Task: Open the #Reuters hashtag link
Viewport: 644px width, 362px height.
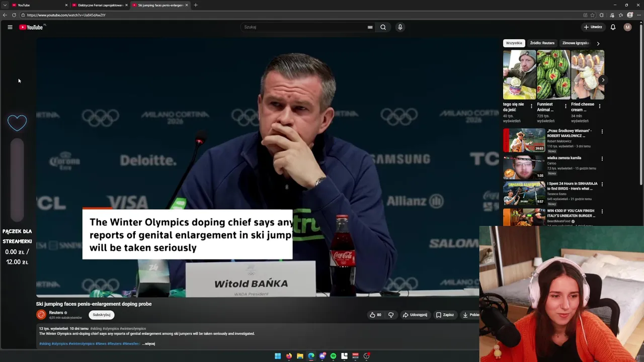Action: click(x=114, y=344)
